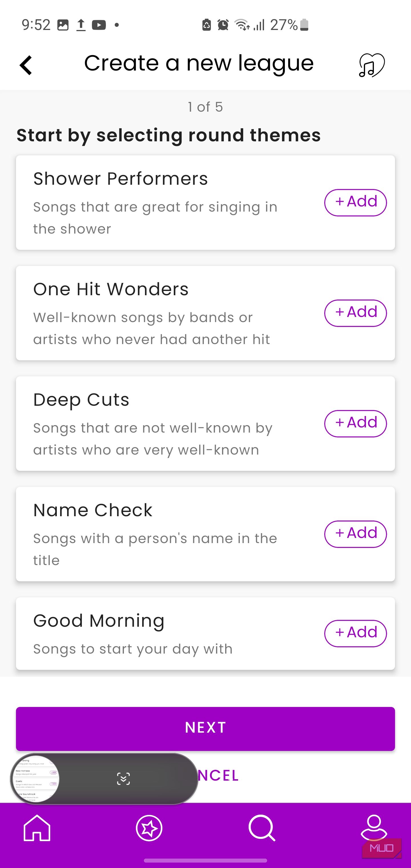Open the star favorites tab icon

[149, 828]
